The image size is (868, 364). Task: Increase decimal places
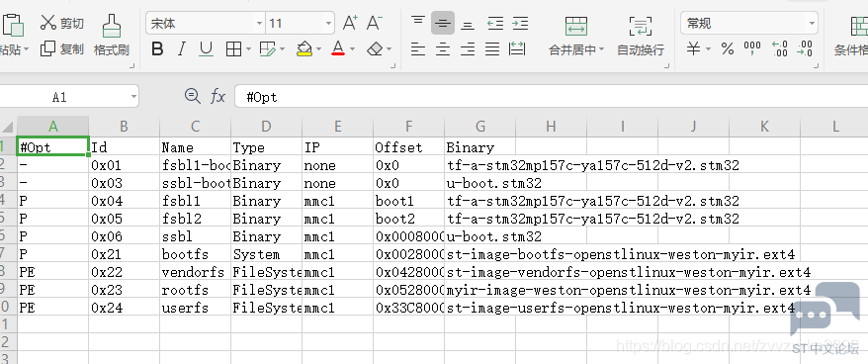pyautogui.click(x=779, y=49)
